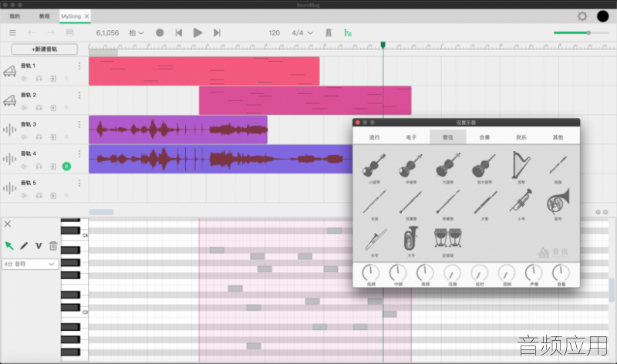Image resolution: width=617 pixels, height=364 pixels.
Task: Mute 音轨 1 with speaker icon
Action: point(24,79)
